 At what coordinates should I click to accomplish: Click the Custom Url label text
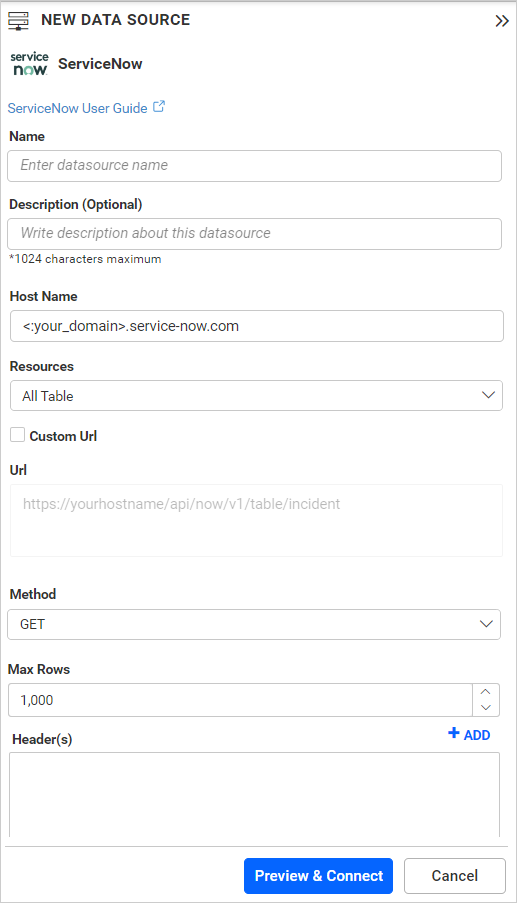pos(63,436)
